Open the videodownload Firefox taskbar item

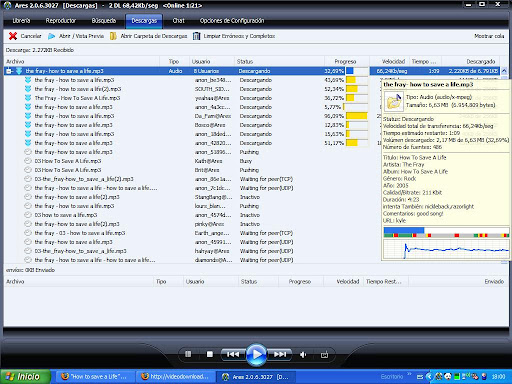click(175, 377)
